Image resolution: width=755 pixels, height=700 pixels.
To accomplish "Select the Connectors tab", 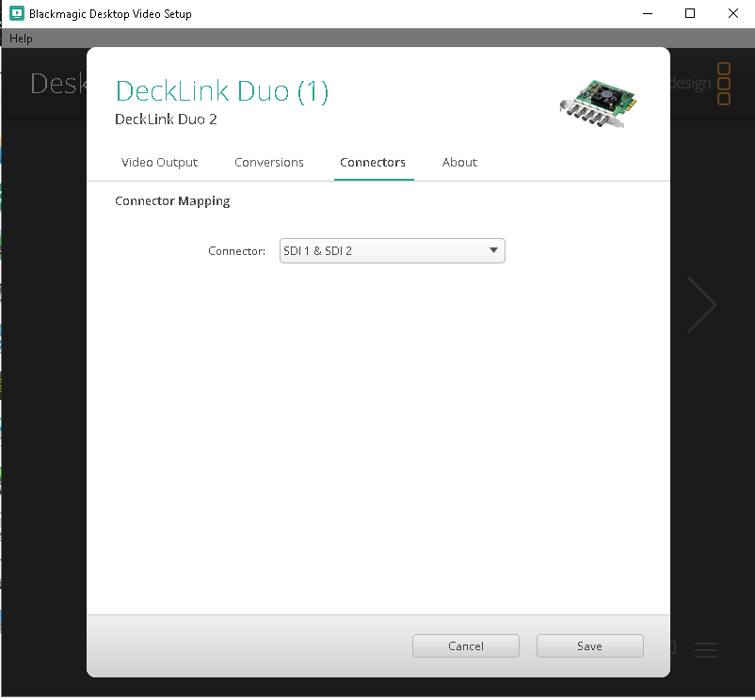I will coord(373,163).
